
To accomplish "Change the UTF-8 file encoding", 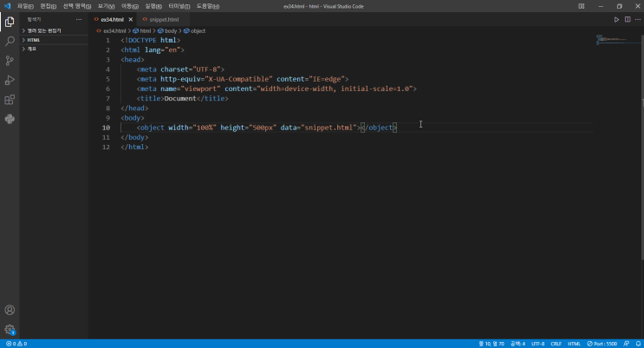I will [x=538, y=344].
